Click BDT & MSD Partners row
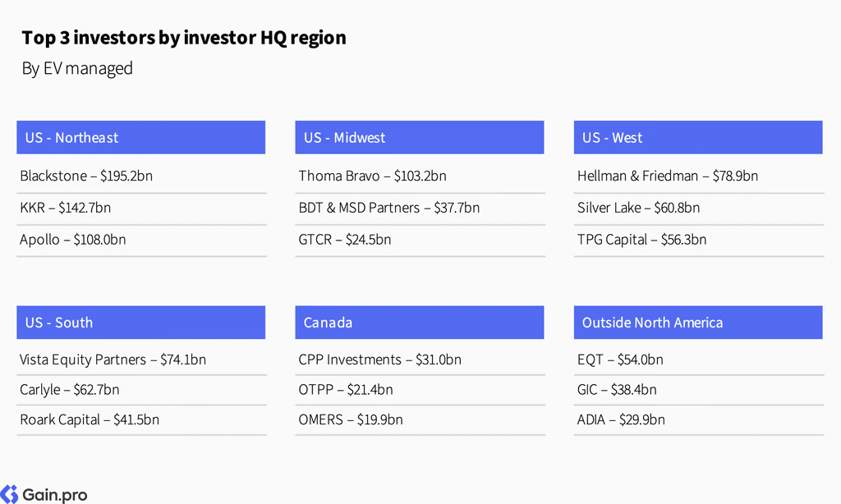The image size is (841, 504). pyautogui.click(x=420, y=208)
